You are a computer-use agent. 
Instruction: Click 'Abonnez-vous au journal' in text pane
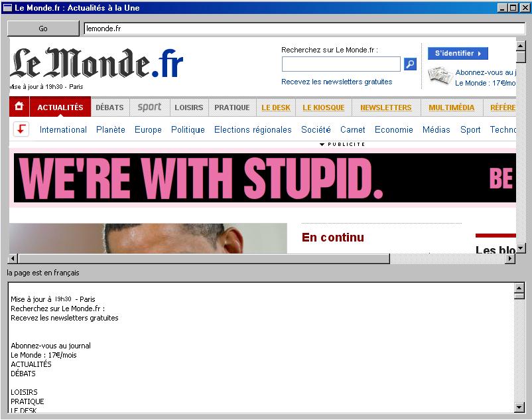pyautogui.click(x=50, y=346)
